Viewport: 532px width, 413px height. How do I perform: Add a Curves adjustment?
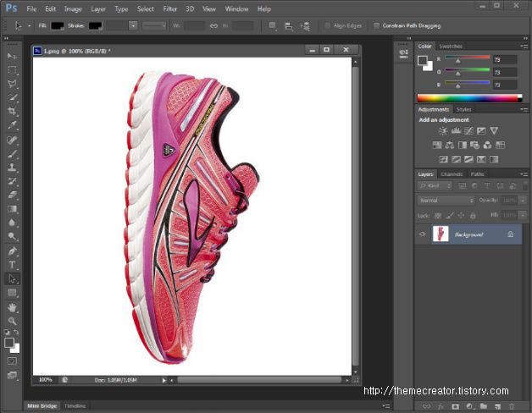tap(468, 131)
